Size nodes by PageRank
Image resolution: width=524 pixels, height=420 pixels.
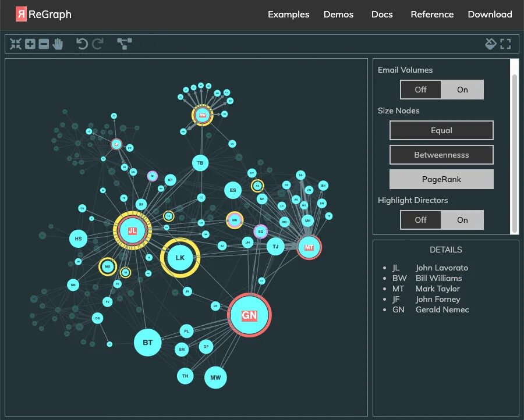(x=441, y=179)
